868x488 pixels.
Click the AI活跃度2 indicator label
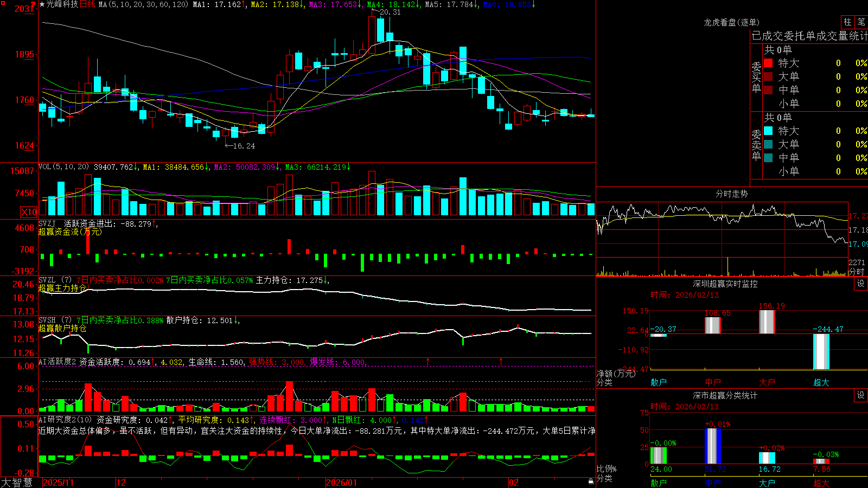click(x=58, y=362)
